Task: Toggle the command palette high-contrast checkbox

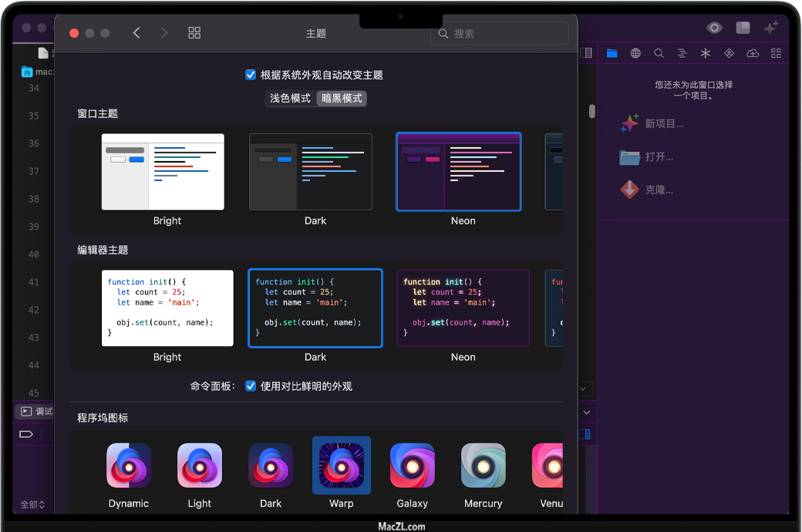Action: [251, 386]
